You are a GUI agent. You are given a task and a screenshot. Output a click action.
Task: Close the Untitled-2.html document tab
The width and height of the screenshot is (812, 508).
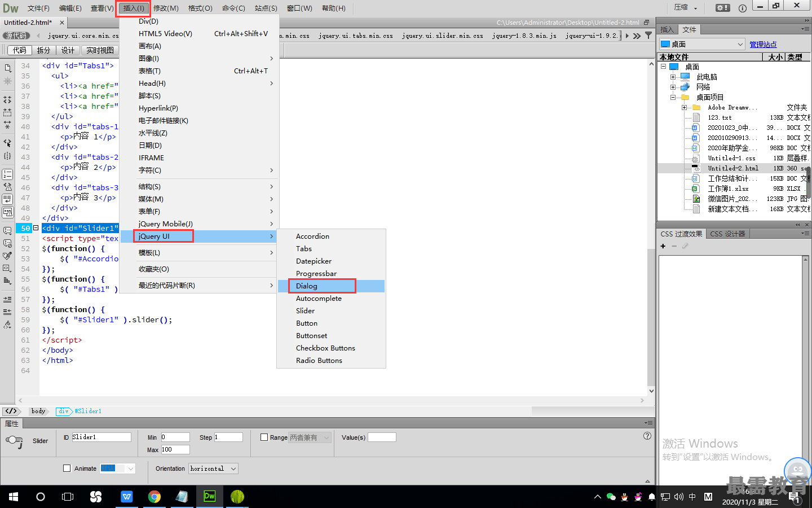(x=62, y=23)
